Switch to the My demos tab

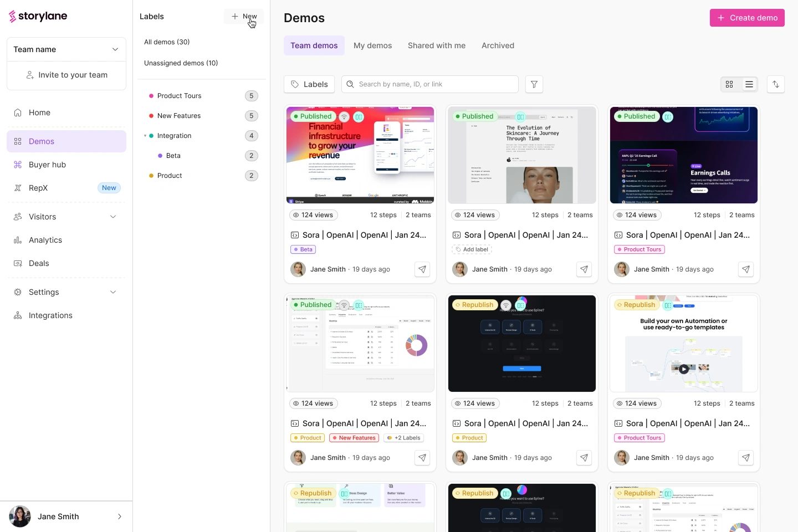373,45
